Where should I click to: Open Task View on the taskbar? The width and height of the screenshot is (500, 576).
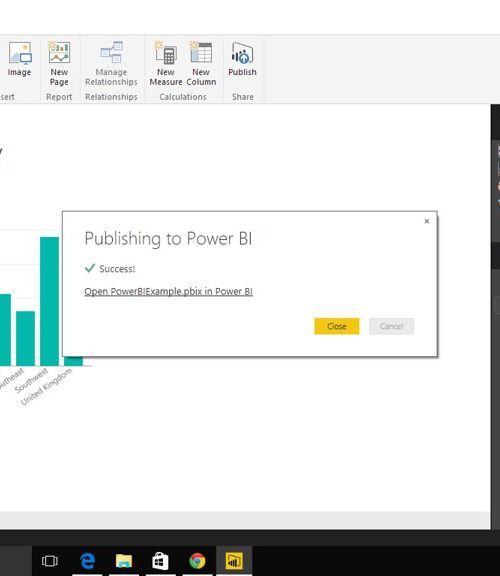coord(50,561)
